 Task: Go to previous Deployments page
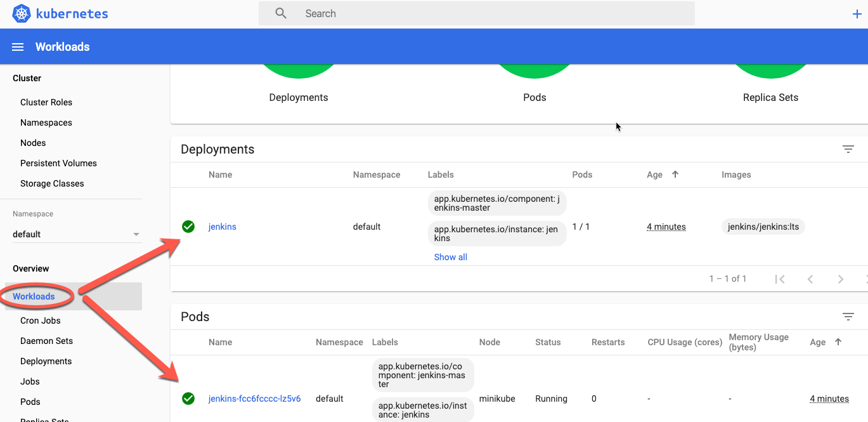[810, 279]
